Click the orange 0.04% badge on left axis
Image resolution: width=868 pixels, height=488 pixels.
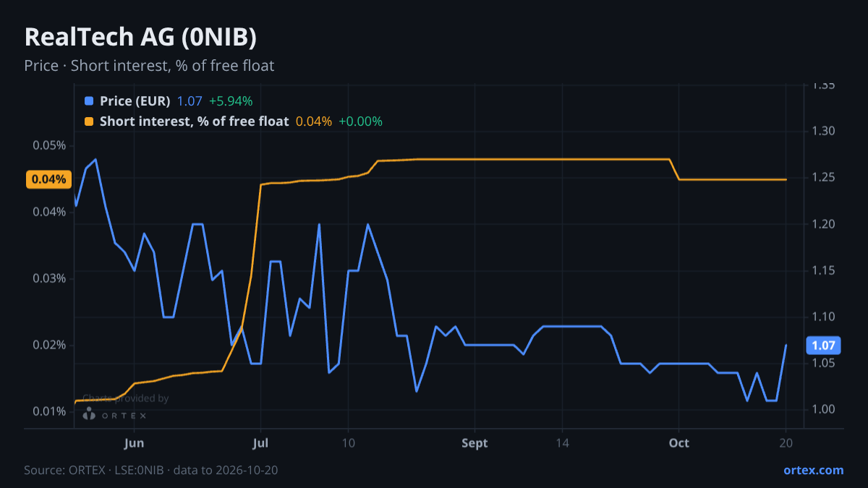point(49,179)
